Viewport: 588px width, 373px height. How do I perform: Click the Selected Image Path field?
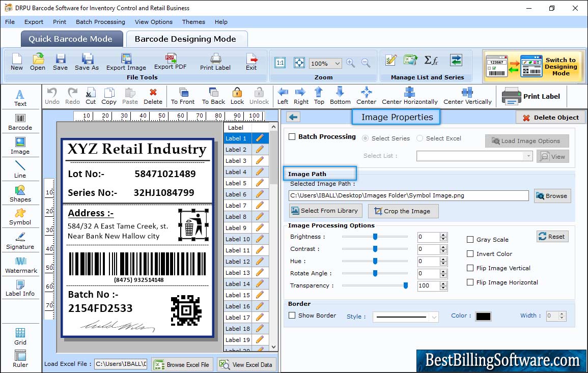click(x=408, y=196)
